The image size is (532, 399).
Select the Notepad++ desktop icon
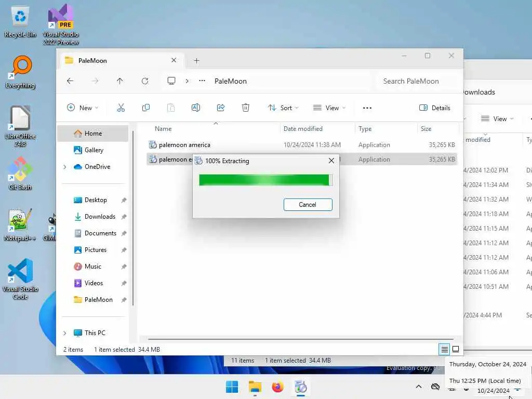coord(20,224)
